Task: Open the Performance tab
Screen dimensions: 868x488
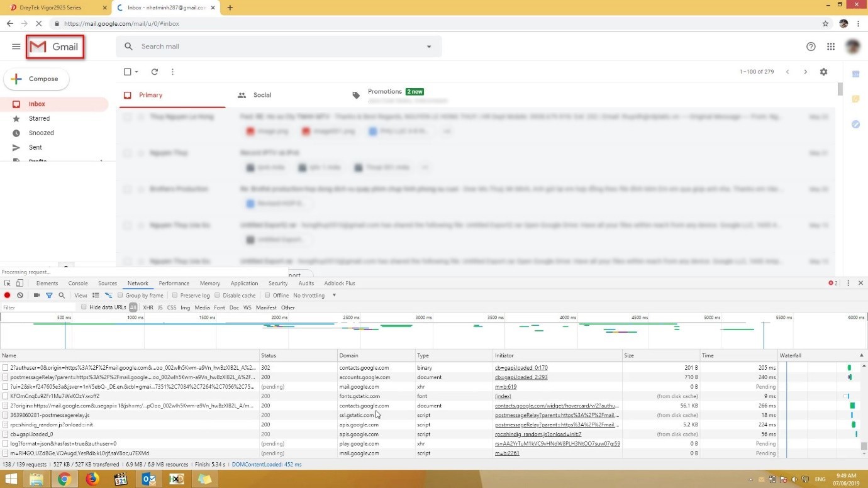Action: click(174, 283)
